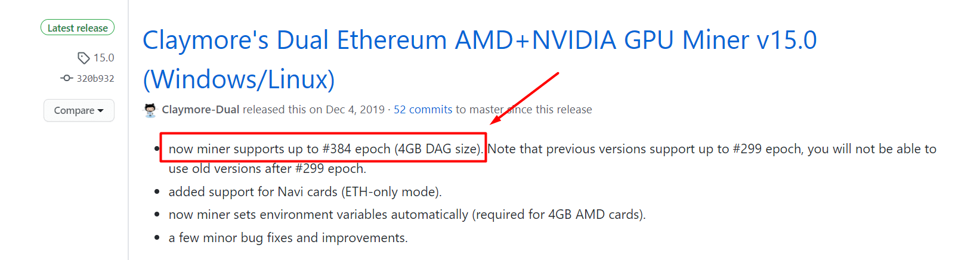Click the environment variables bullet line
Screen dimensions: 980x260
pos(407,215)
